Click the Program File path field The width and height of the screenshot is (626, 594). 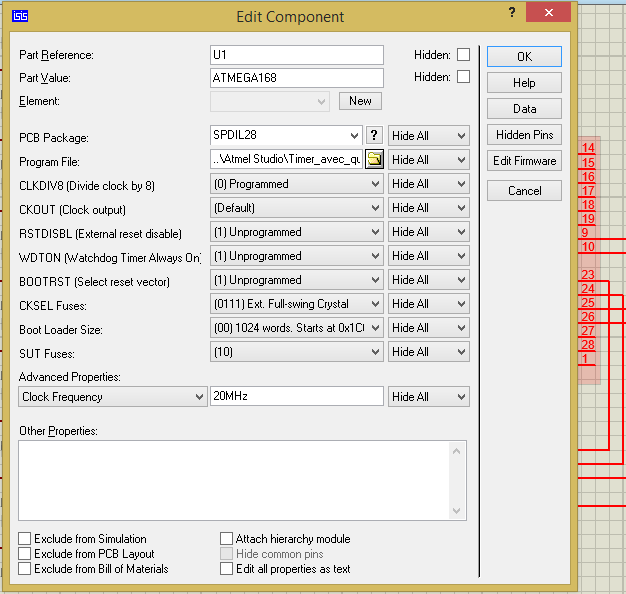[286, 159]
